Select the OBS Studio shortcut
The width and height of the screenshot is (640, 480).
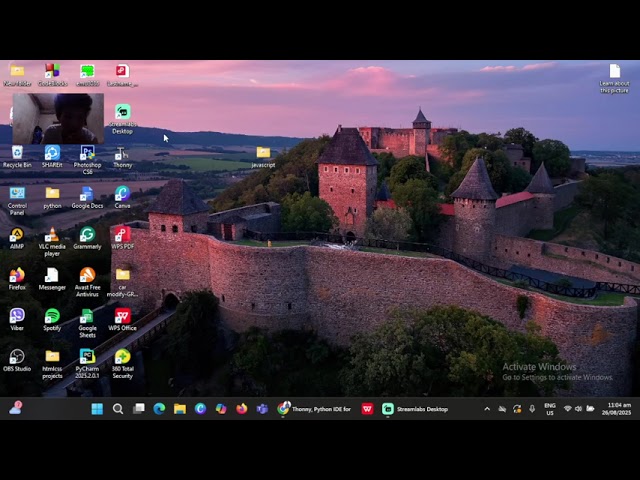pos(17,360)
